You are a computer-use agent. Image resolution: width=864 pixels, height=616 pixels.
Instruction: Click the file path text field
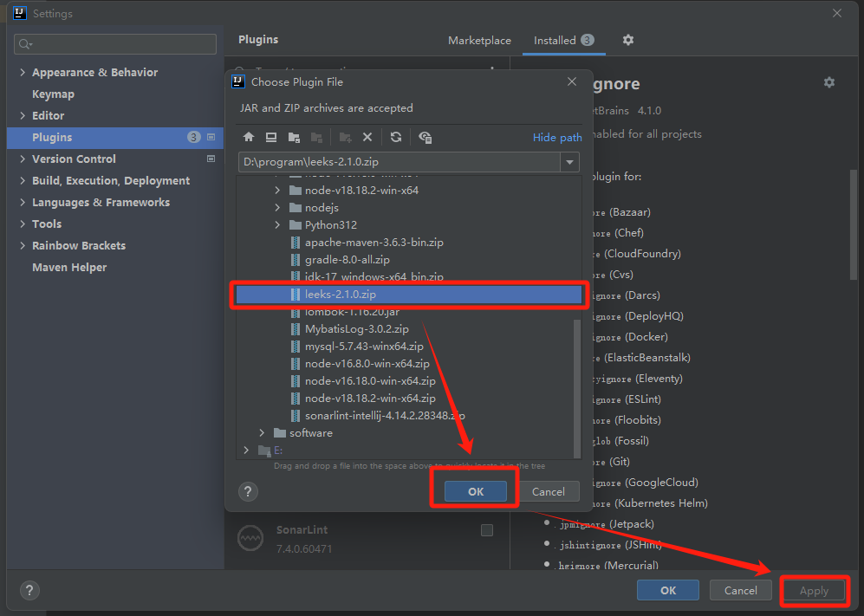[400, 162]
